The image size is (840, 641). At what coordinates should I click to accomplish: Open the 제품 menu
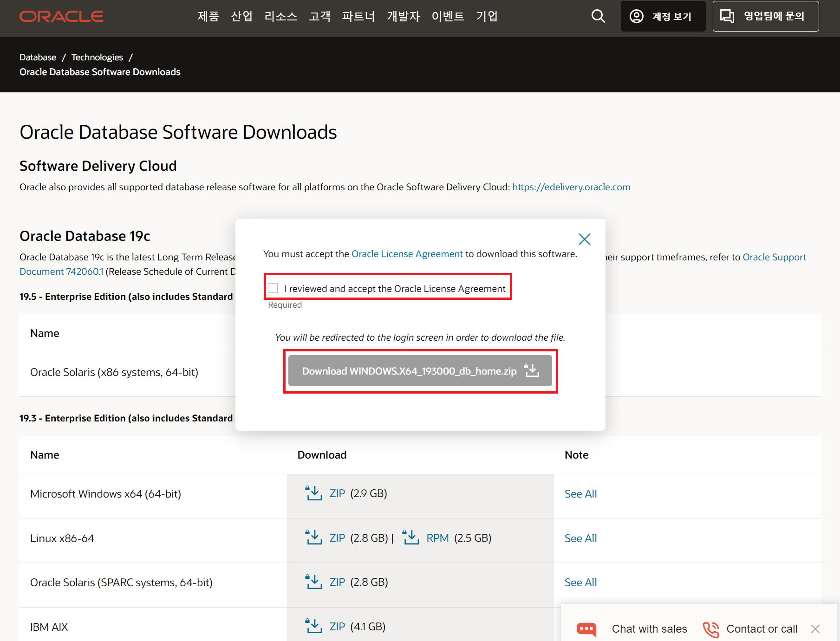pyautogui.click(x=208, y=16)
